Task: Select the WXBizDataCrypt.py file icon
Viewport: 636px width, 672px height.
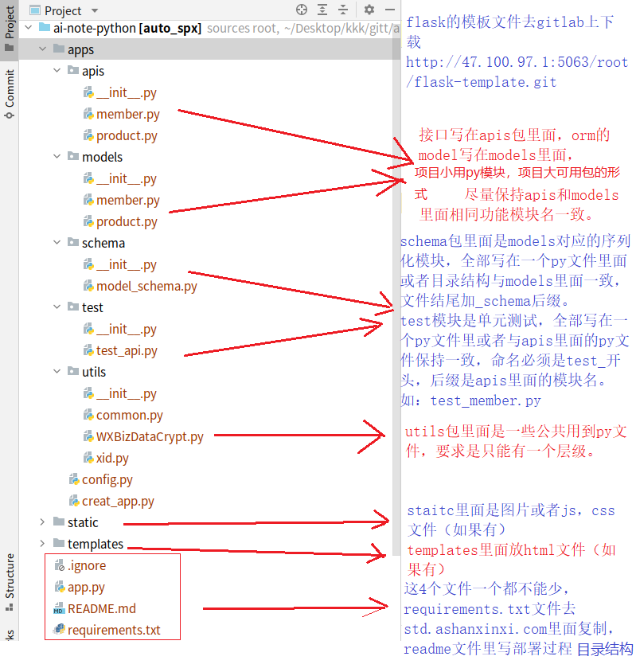Action: (x=89, y=436)
